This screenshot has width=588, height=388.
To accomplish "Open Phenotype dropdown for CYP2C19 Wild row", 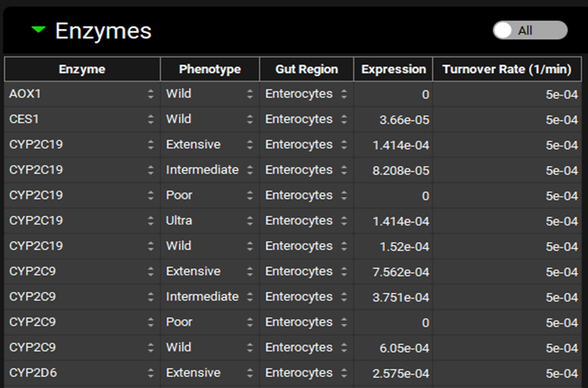I will [x=250, y=246].
